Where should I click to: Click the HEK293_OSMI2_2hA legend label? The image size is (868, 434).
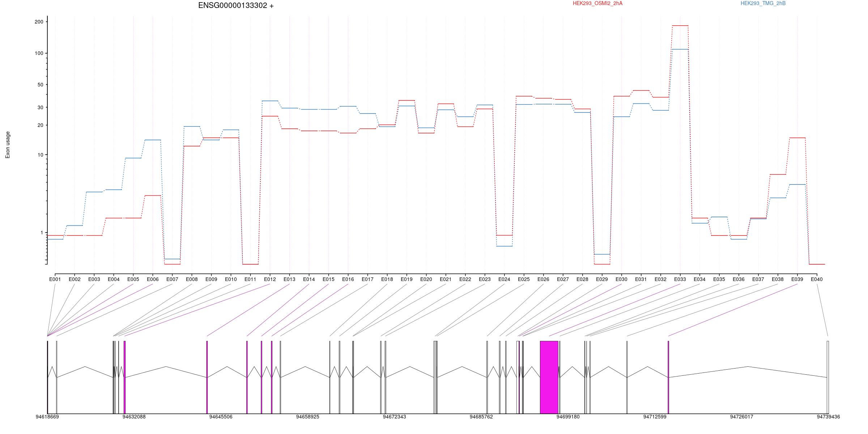click(x=597, y=3)
